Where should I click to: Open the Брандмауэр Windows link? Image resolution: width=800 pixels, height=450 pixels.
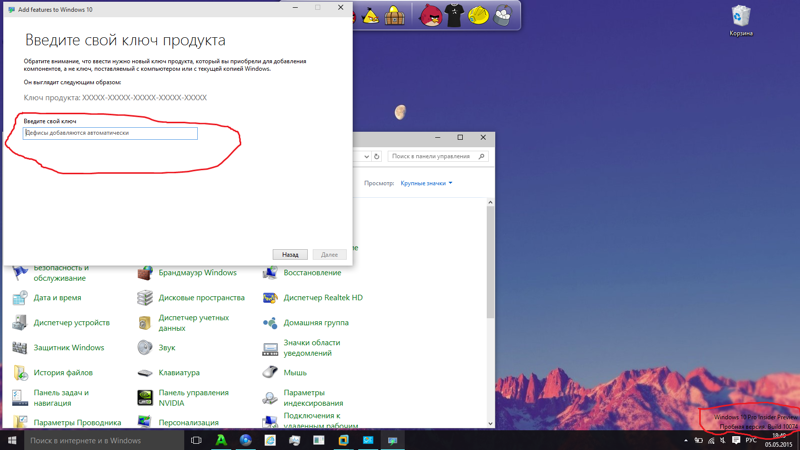[197, 273]
